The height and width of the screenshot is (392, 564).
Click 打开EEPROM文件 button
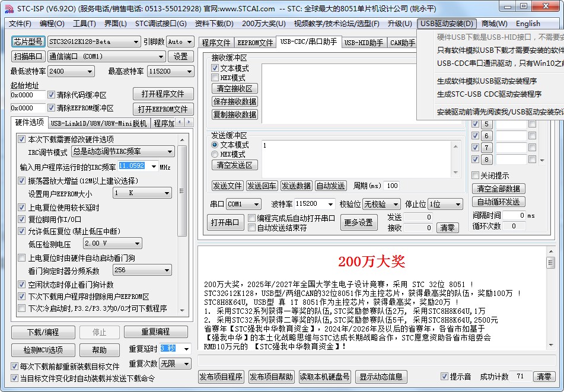tap(163, 109)
